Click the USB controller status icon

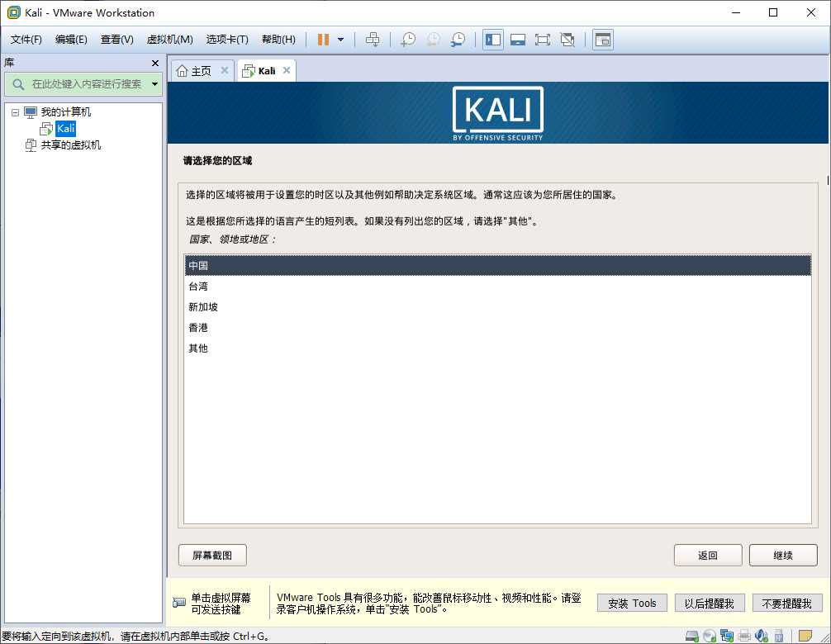[778, 636]
